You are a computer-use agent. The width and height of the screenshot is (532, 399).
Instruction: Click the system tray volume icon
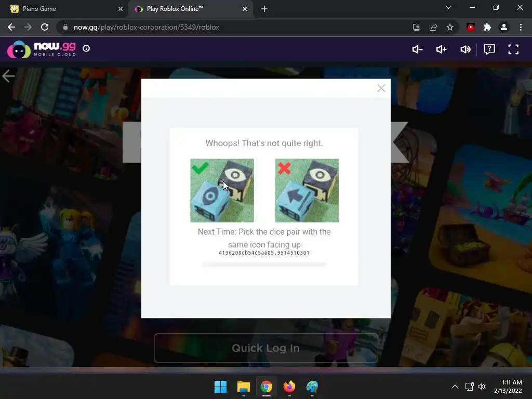pos(482,387)
